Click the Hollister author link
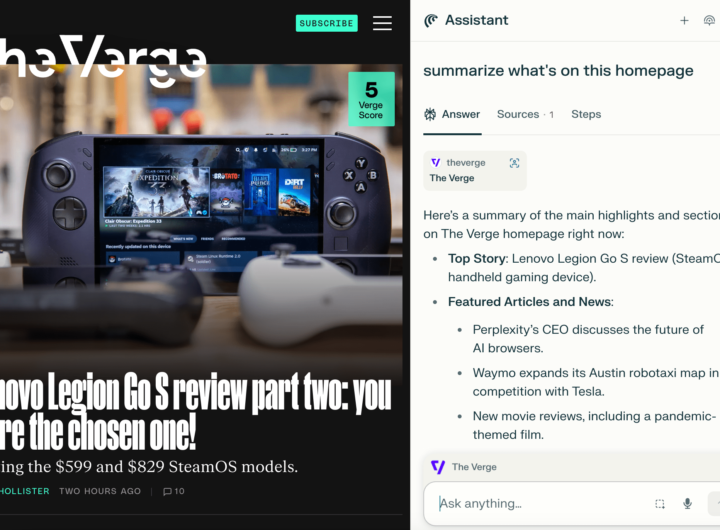Viewport: 720px width, 530px height. (25, 491)
